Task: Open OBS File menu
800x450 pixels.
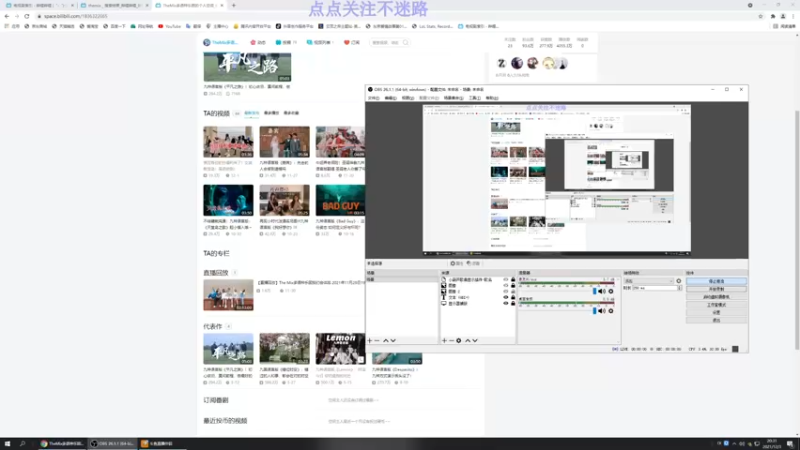Action: point(373,98)
